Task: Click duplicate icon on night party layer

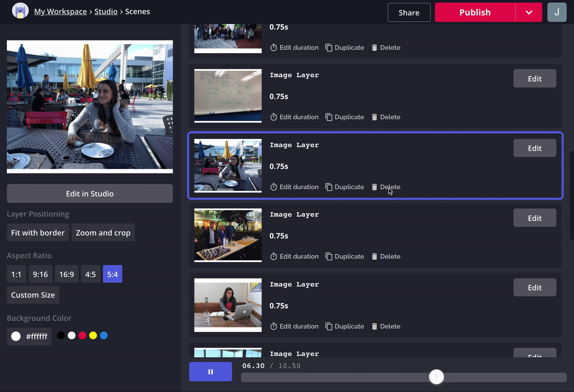Action: pyautogui.click(x=329, y=257)
